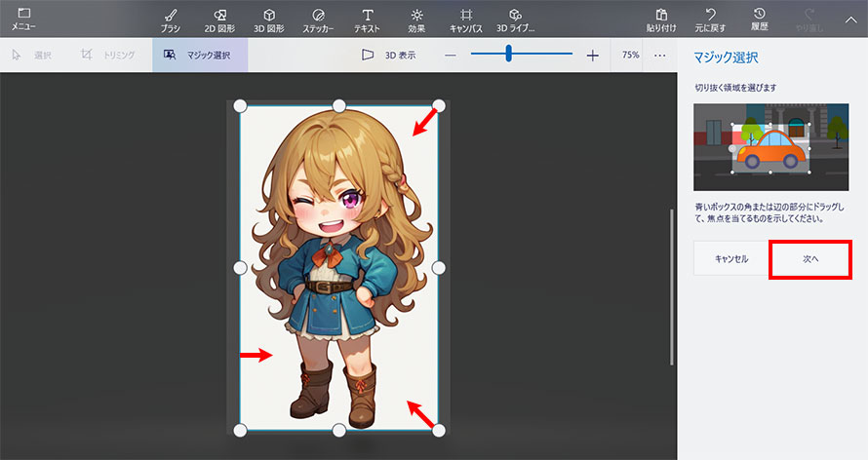Click the 元に戻す undo icon
The height and width of the screenshot is (460, 868).
711,14
